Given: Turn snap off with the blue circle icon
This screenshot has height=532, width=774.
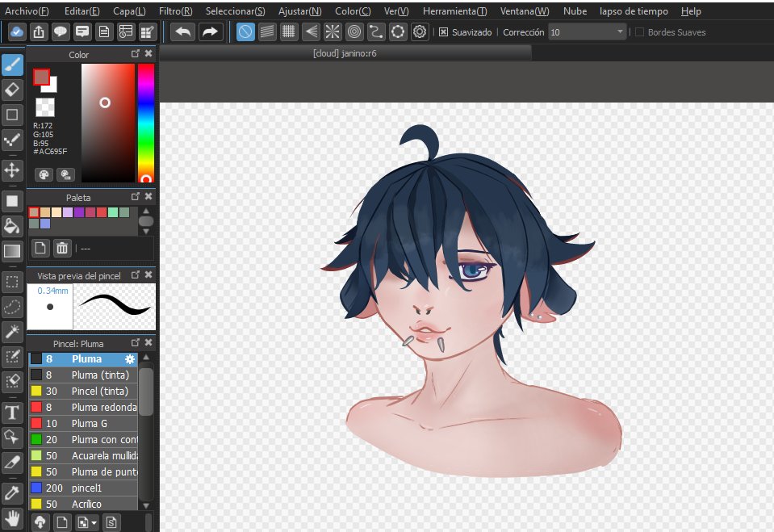Looking at the screenshot, I should pyautogui.click(x=245, y=32).
